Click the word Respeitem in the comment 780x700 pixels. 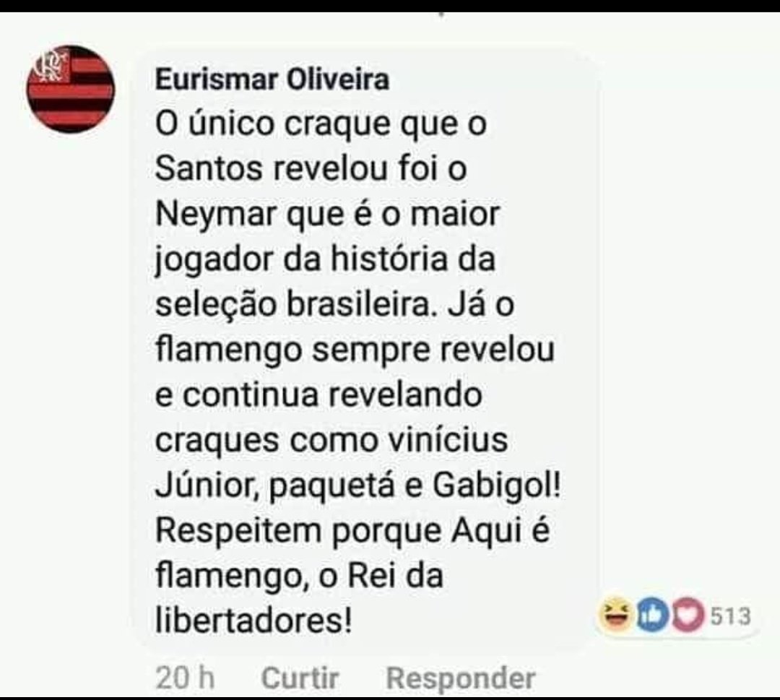[238, 531]
